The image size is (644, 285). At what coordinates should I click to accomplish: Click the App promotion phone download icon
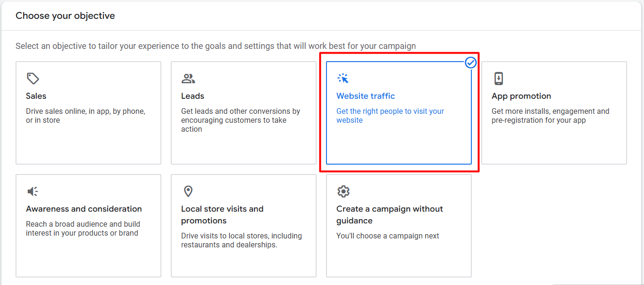point(499,78)
